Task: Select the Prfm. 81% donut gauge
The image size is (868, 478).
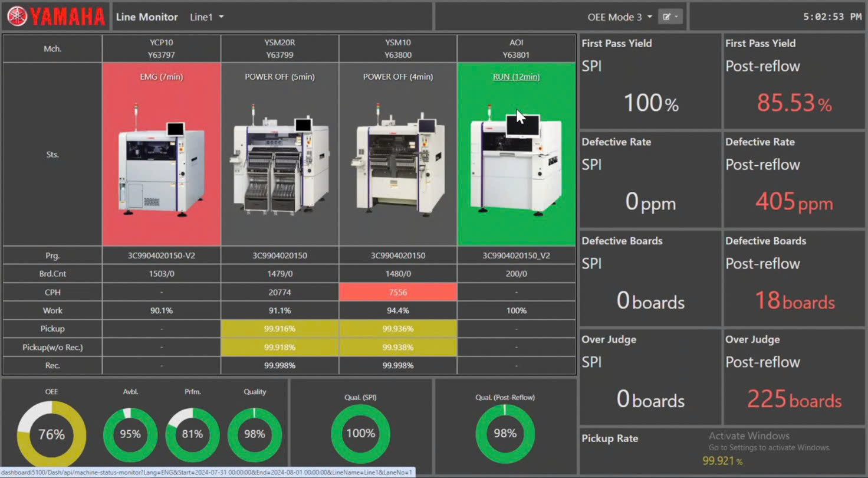Action: pos(192,434)
